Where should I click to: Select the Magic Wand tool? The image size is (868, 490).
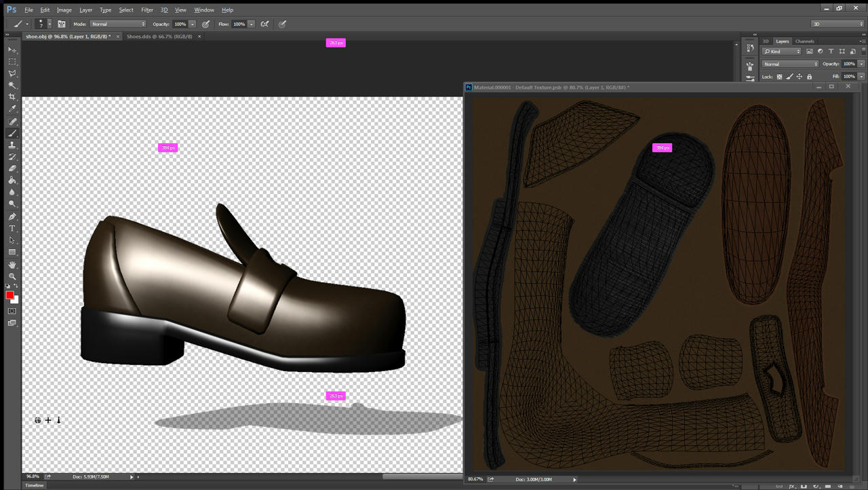click(x=12, y=86)
